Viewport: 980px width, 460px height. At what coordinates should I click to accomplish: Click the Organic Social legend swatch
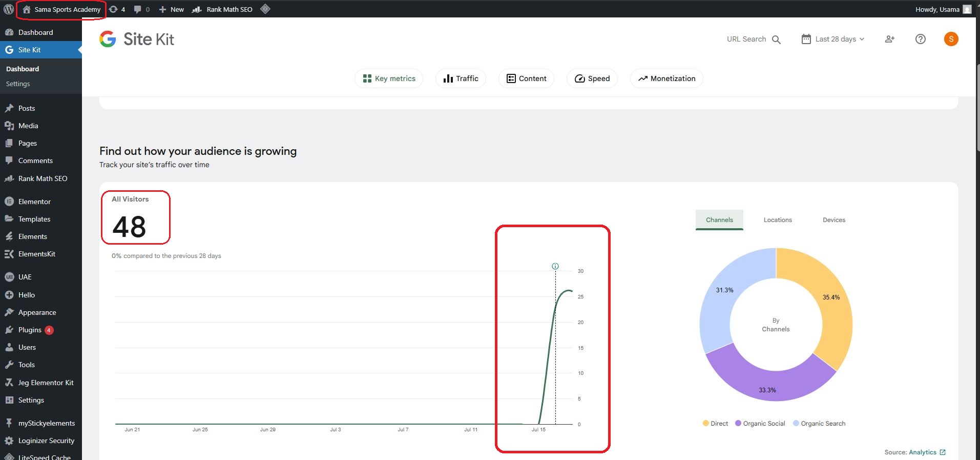click(x=738, y=424)
